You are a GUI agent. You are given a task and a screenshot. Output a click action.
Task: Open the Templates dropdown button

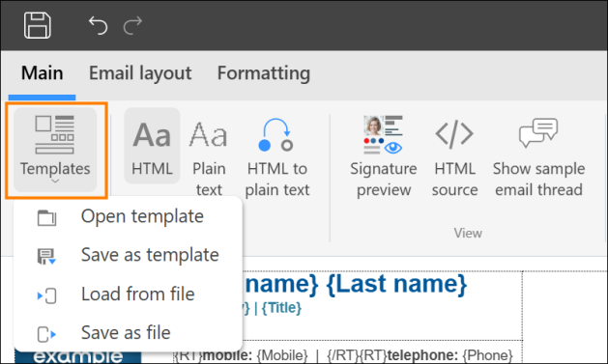click(x=55, y=150)
